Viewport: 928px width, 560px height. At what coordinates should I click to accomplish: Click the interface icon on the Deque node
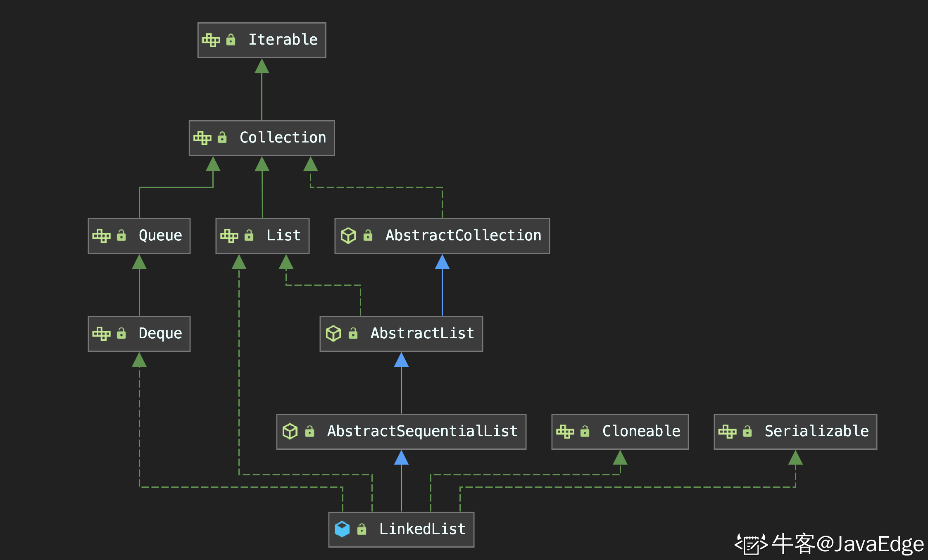tap(101, 334)
